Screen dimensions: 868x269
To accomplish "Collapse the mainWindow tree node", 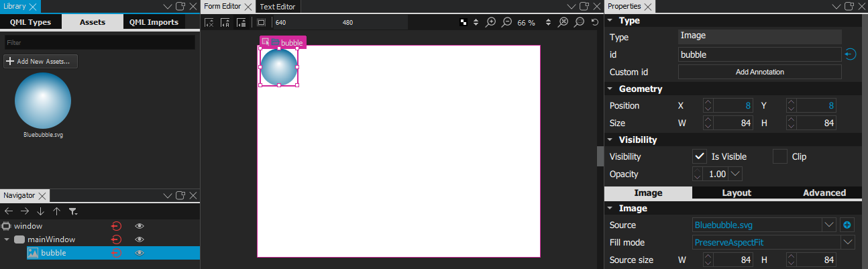I will 7,239.
